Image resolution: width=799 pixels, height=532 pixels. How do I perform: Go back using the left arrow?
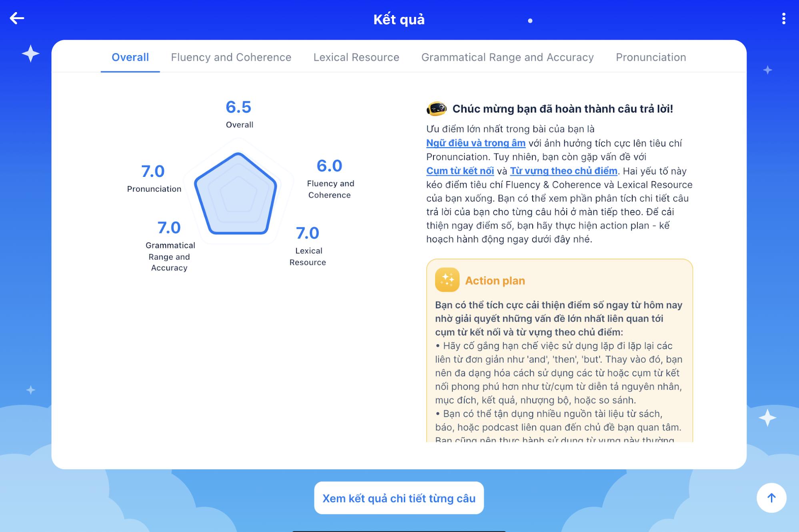[x=17, y=18]
